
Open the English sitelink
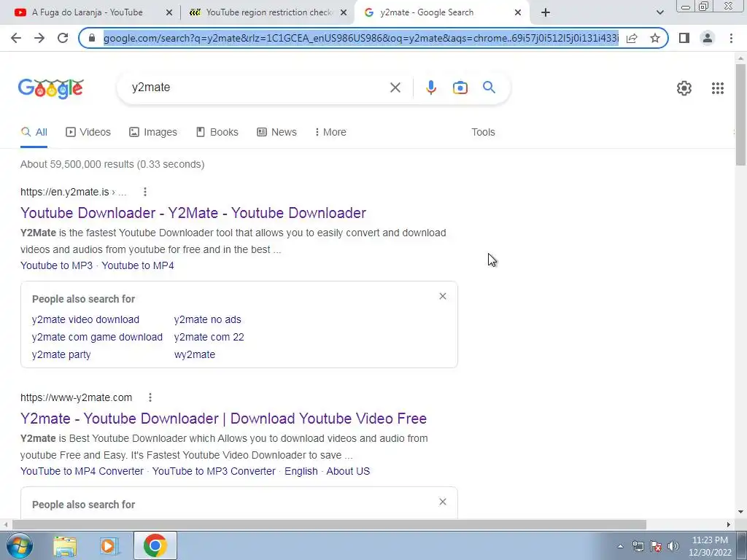click(x=301, y=472)
